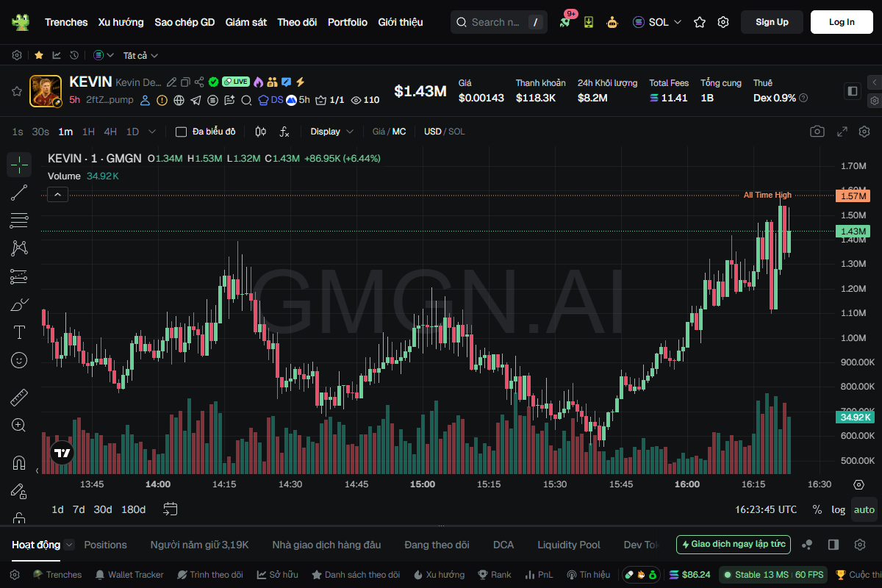This screenshot has width=882, height=588.
Task: Open the rocket notifications with 9+ badge
Action: coord(565,22)
